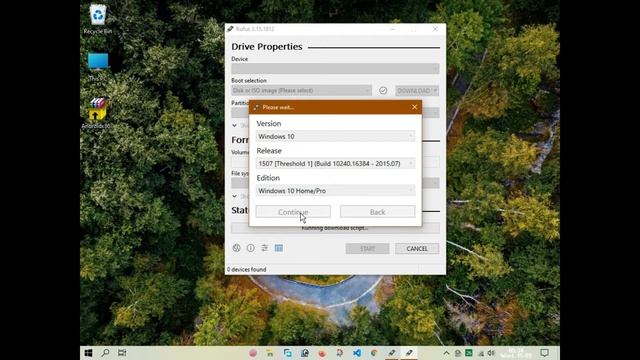Open the Device dropdown in Rufus
Image resolution: width=640 pixels, height=360 pixels.
336,69
